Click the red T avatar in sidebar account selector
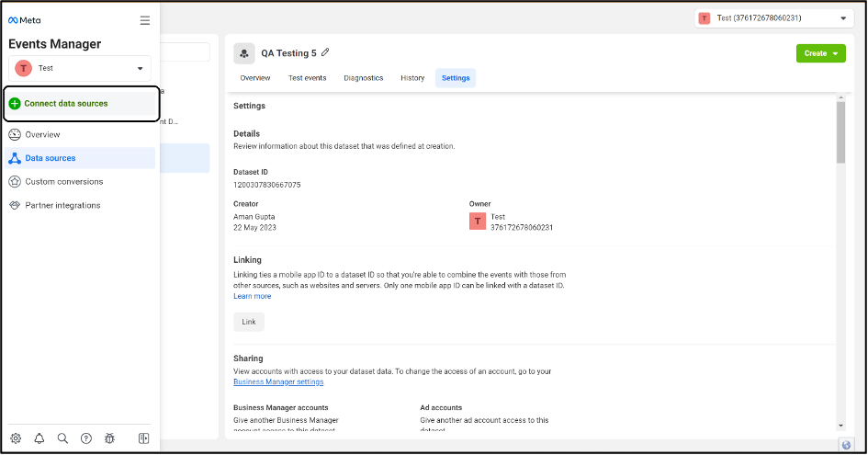868x455 pixels. tap(23, 68)
